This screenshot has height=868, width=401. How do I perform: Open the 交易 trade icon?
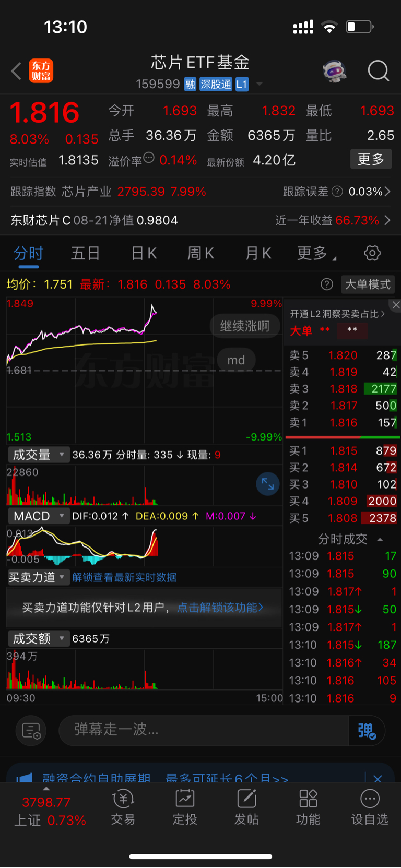coord(123,807)
